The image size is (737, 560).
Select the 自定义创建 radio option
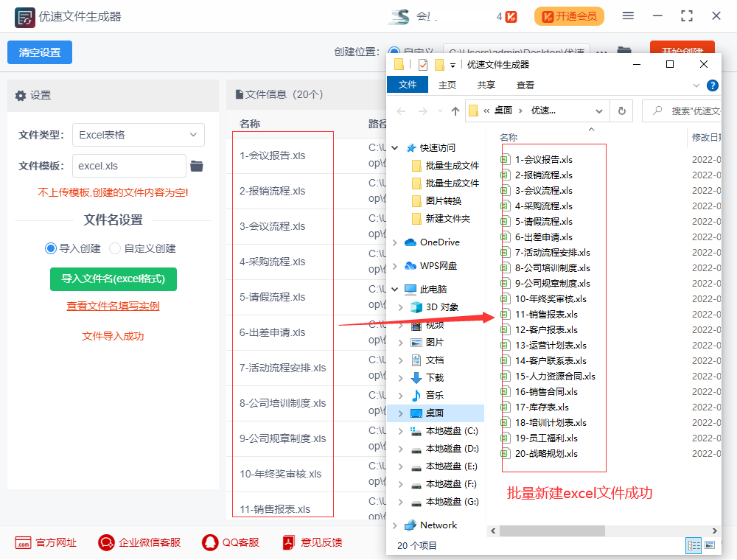point(116,248)
